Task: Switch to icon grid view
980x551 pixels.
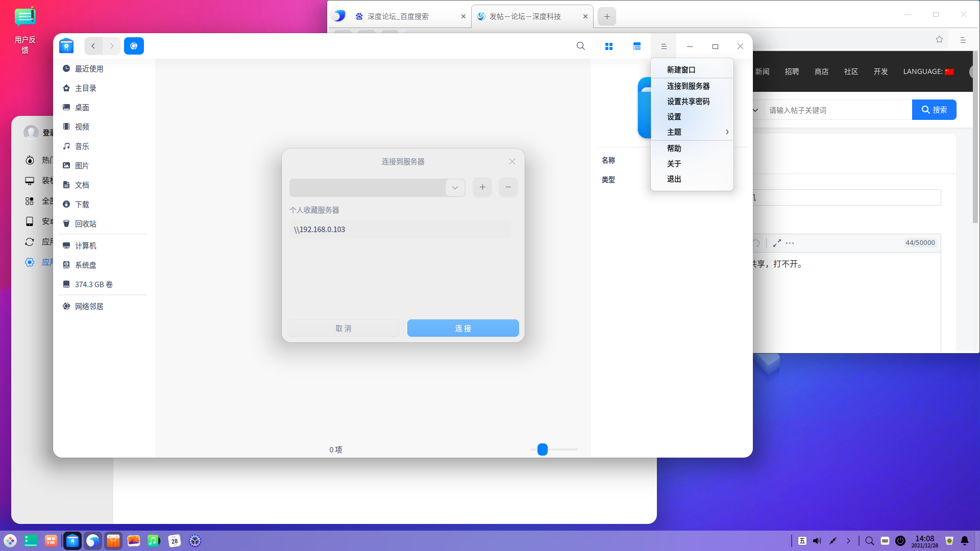Action: pos(608,46)
